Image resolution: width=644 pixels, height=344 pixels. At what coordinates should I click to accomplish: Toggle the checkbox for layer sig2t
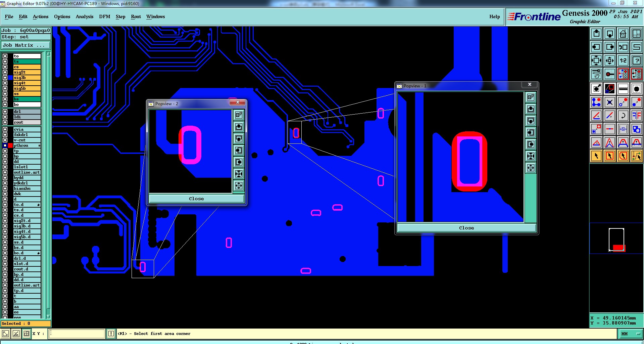(5, 72)
